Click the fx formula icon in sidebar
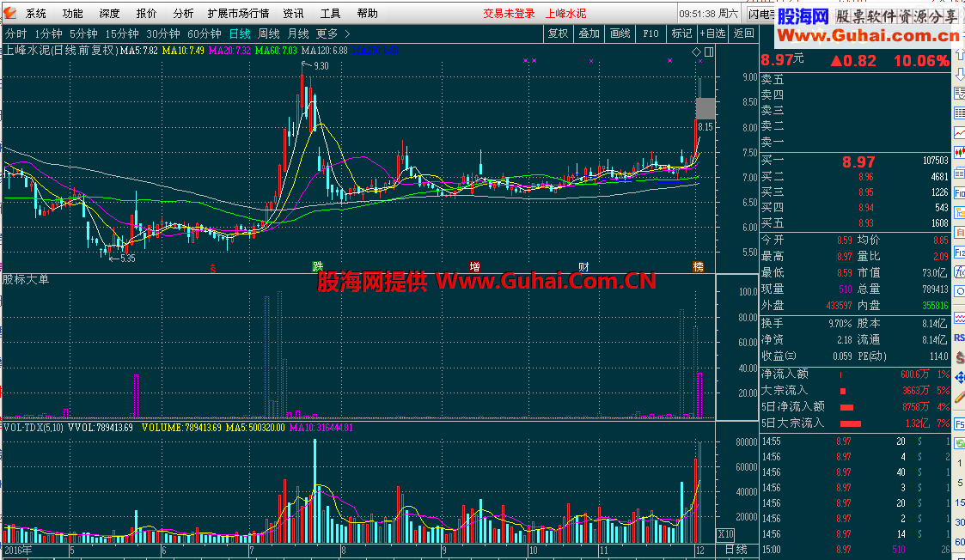Viewport: 965px width, 560px height. 960,271
